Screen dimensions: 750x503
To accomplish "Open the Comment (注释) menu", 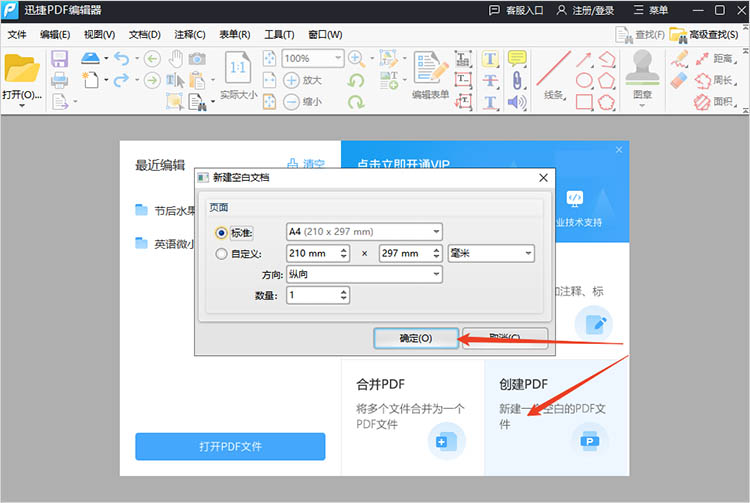I will [190, 35].
